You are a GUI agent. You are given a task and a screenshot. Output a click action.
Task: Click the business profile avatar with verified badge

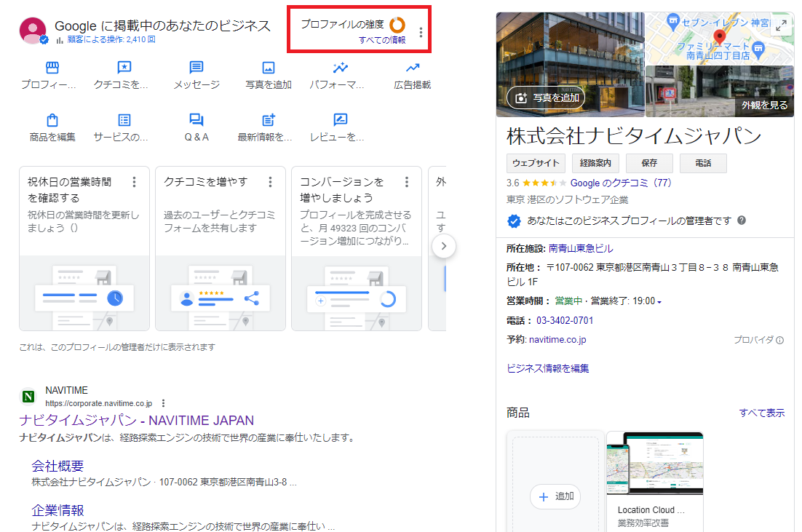click(x=33, y=31)
